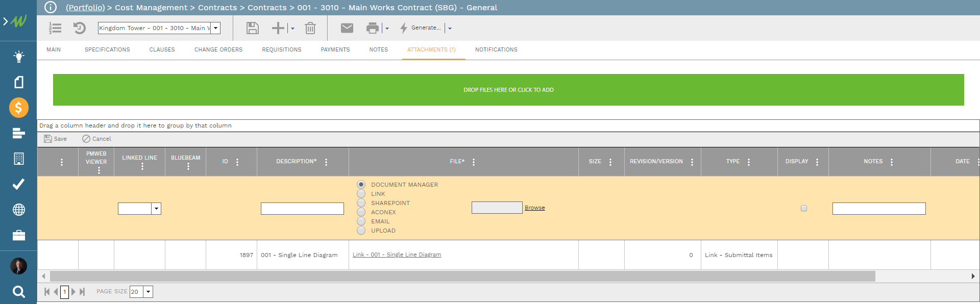Send email with envelope icon
980x304 pixels.
pyautogui.click(x=347, y=28)
